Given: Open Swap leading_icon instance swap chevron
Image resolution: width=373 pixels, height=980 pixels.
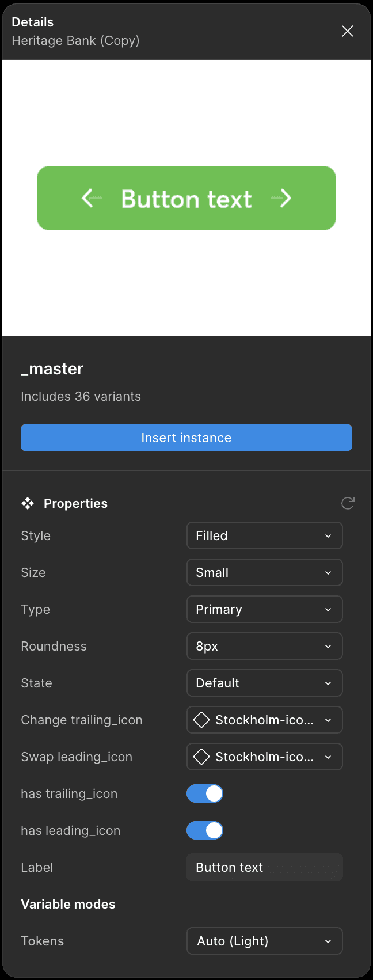Looking at the screenshot, I should 328,757.
